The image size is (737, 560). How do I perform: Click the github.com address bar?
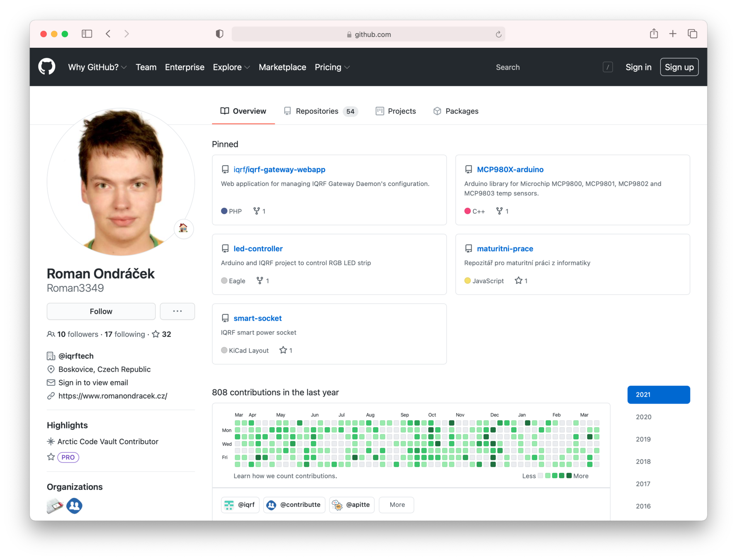point(368,34)
